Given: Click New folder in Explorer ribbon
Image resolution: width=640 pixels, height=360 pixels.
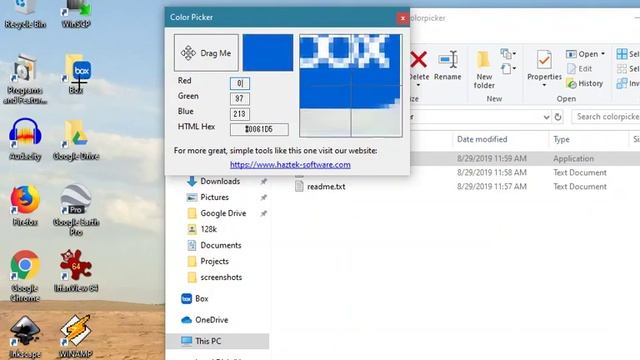Looking at the screenshot, I should point(484,70).
